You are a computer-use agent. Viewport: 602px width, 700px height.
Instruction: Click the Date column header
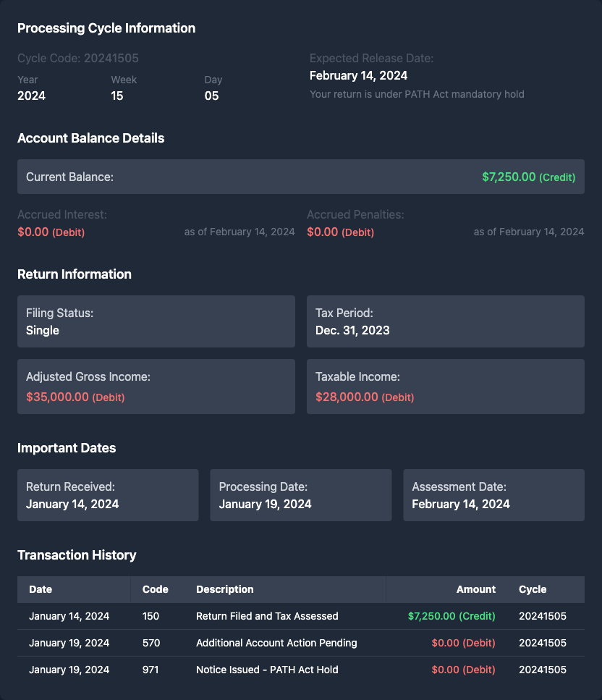41,589
